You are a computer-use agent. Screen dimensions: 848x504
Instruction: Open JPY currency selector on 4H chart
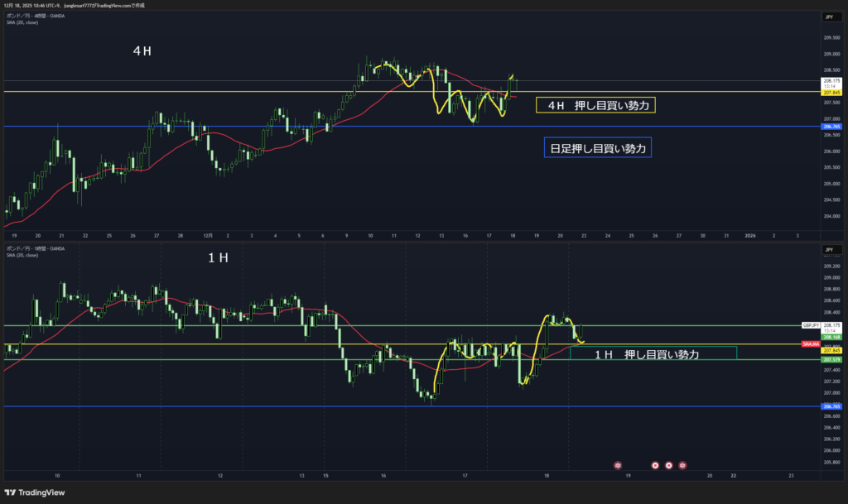click(827, 17)
